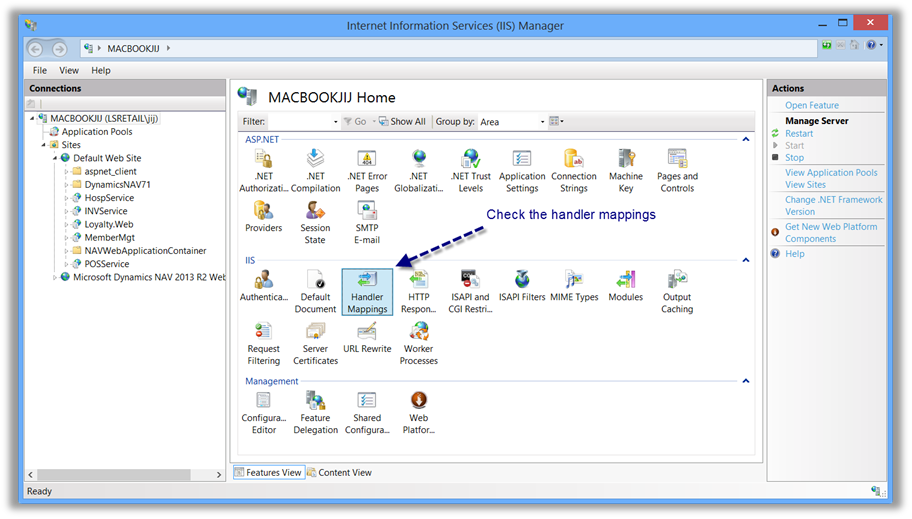Image resolution: width=912 pixels, height=519 pixels.
Task: Click View Application Pools link
Action: tap(831, 173)
